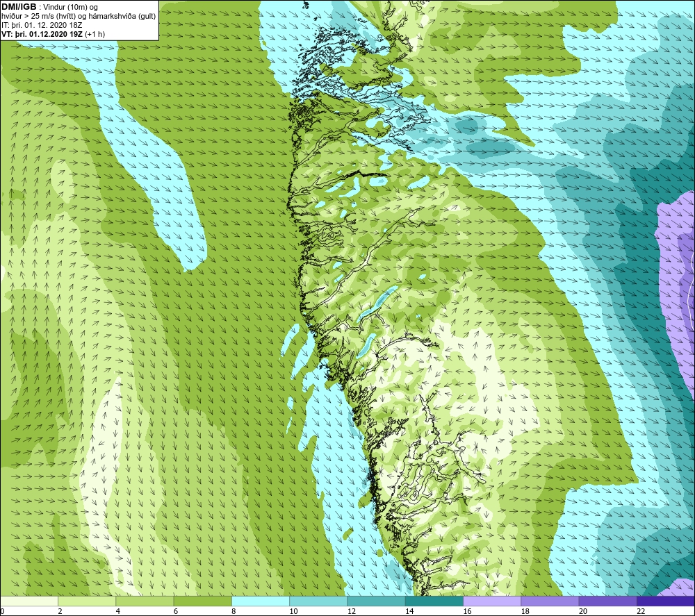Image resolution: width=695 pixels, height=616 pixels.
Task: Click the legend scale label 16
Action: pyautogui.click(x=468, y=611)
